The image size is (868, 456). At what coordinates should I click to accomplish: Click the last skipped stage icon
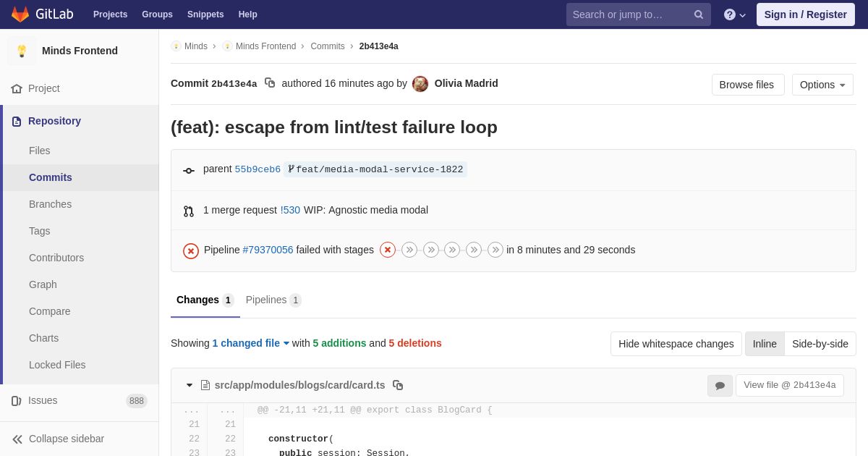point(495,250)
